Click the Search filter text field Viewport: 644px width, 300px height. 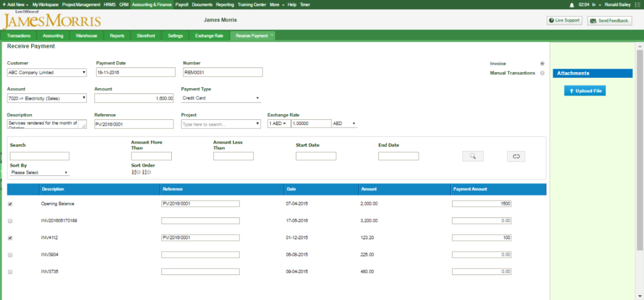pos(40,156)
